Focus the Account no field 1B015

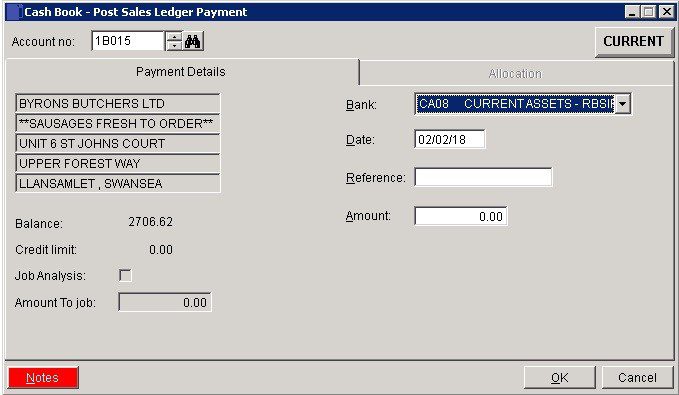[128, 41]
